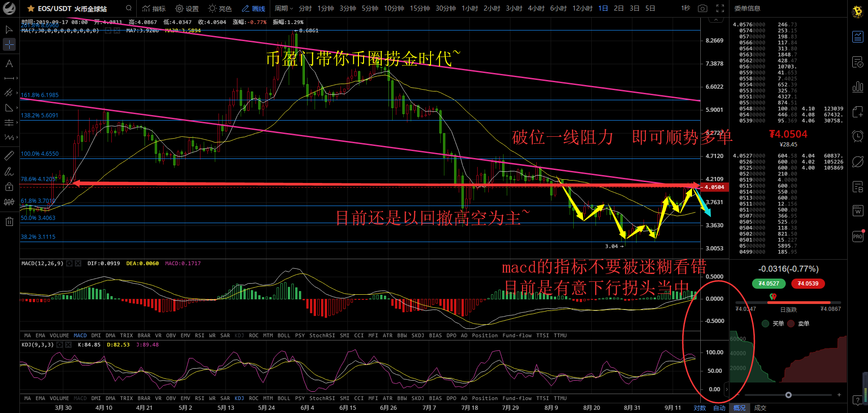Select the arrow pointer tool
Viewport: 868px width, 413px height.
[9, 30]
